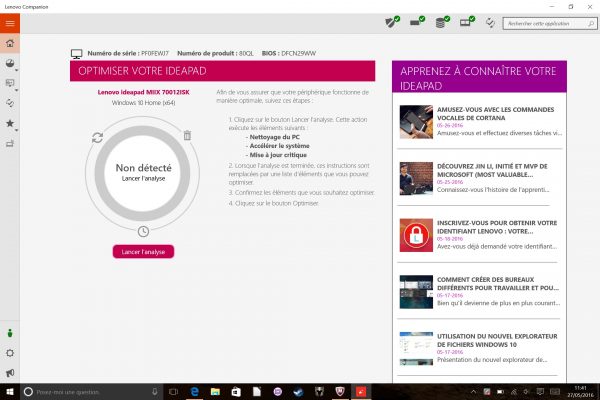
Task: Open File Explorer from taskbar
Action: pyautogui.click(x=215, y=392)
